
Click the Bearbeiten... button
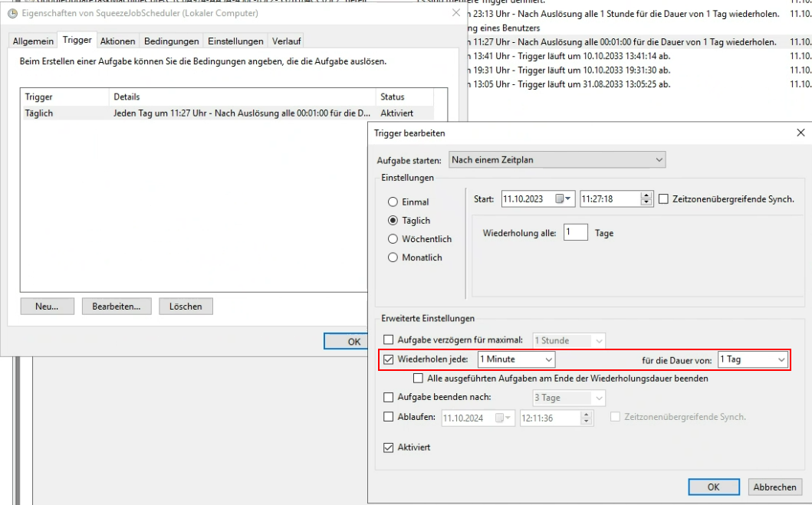point(116,307)
